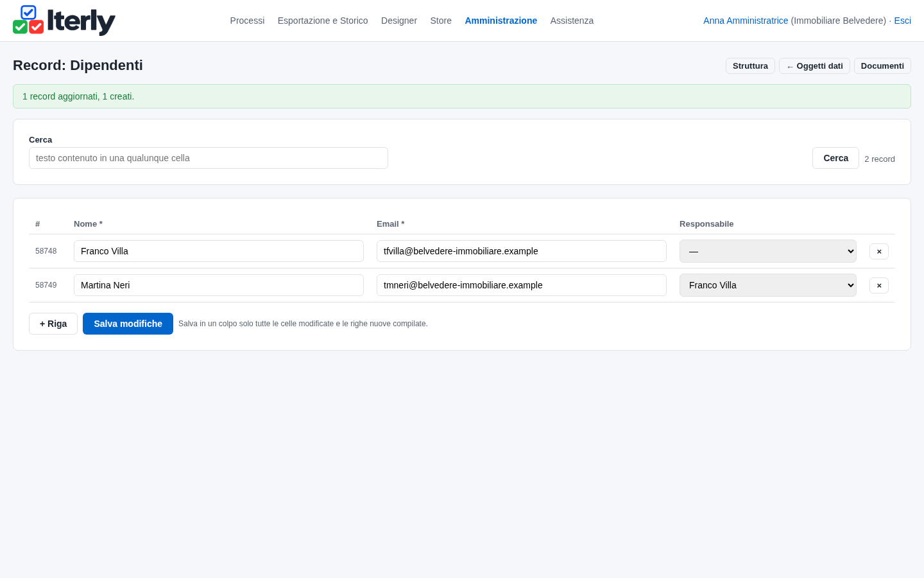Viewport: 924px width, 578px height.
Task: Open the Documenti button
Action: [882, 66]
